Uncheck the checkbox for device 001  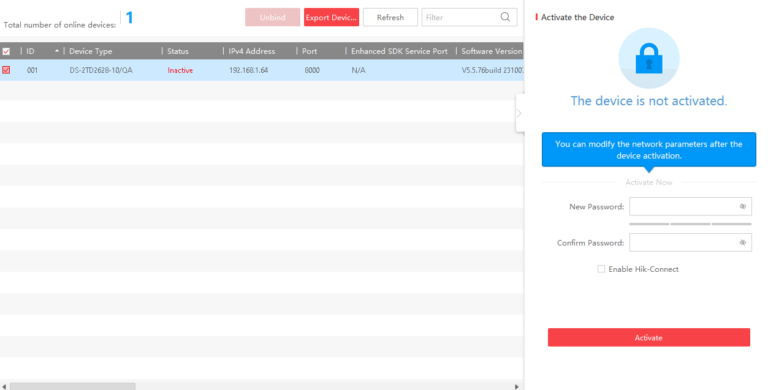(x=6, y=70)
